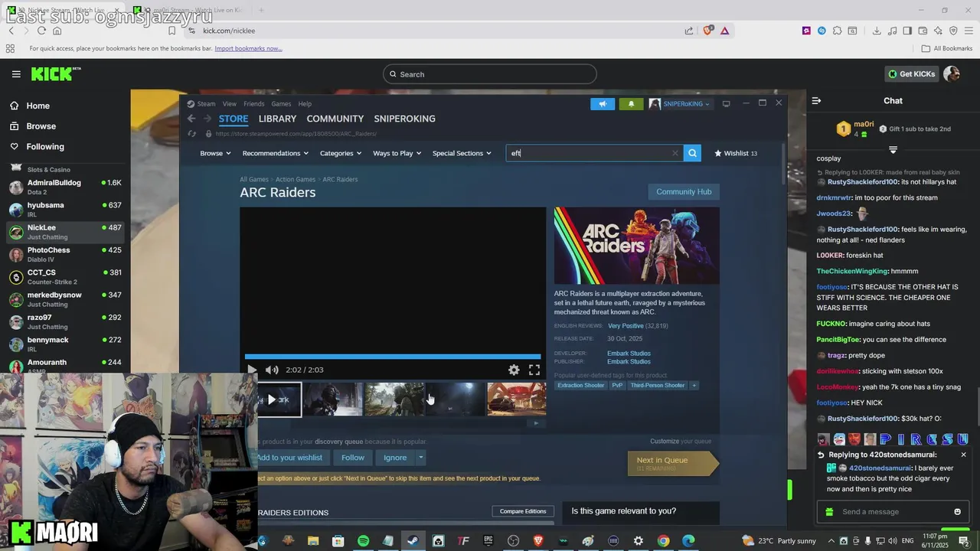Open the Steam View menu
This screenshot has width=980, height=551.
pos(230,104)
